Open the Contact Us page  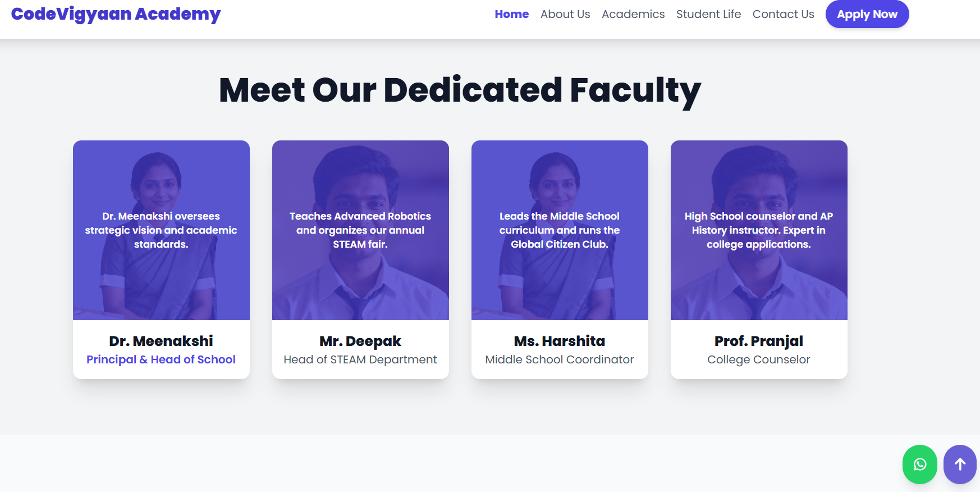[x=783, y=14]
